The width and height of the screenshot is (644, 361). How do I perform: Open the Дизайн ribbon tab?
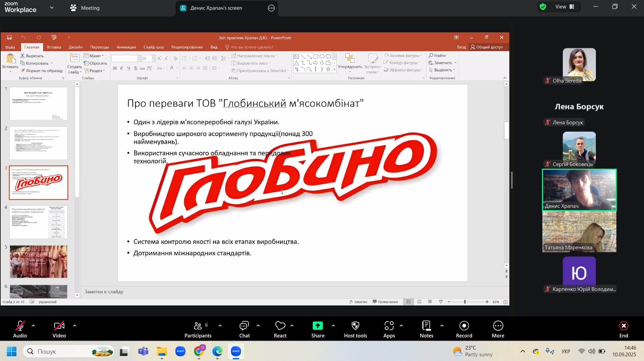pos(75,47)
